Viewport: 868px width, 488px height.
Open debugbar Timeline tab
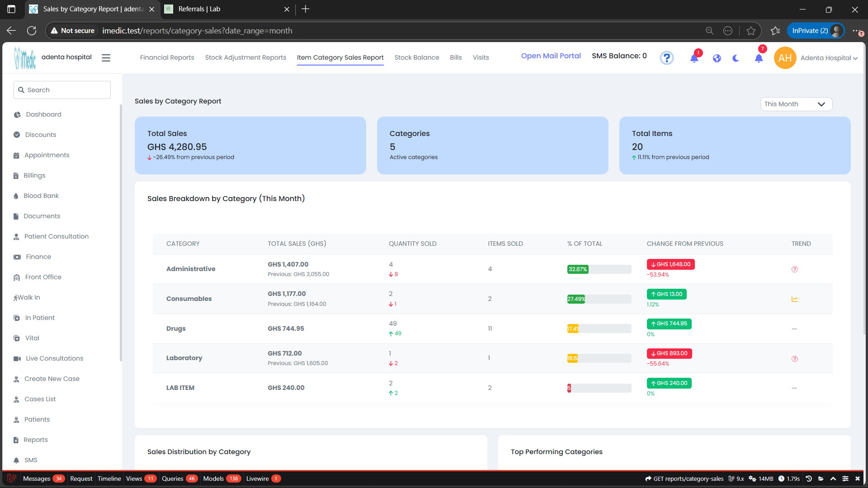(x=109, y=479)
